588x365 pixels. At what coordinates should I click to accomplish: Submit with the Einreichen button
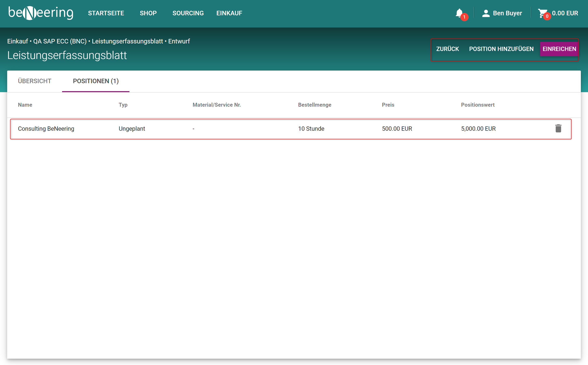click(559, 49)
